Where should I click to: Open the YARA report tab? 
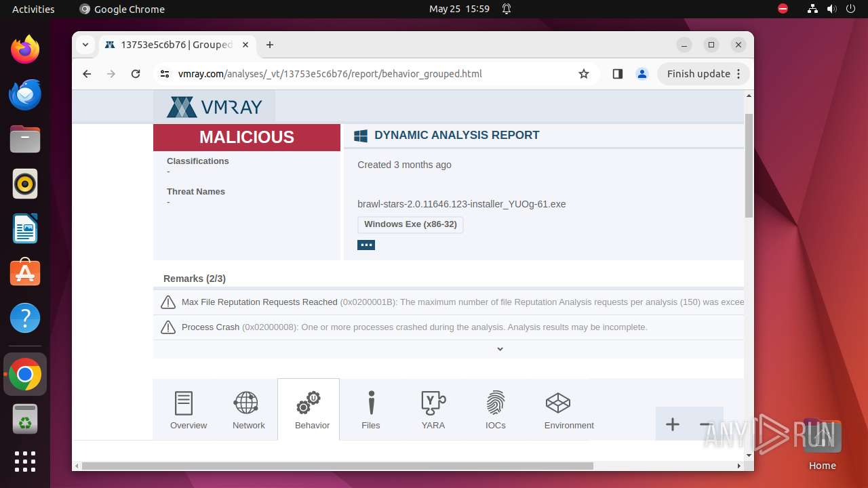pos(433,410)
